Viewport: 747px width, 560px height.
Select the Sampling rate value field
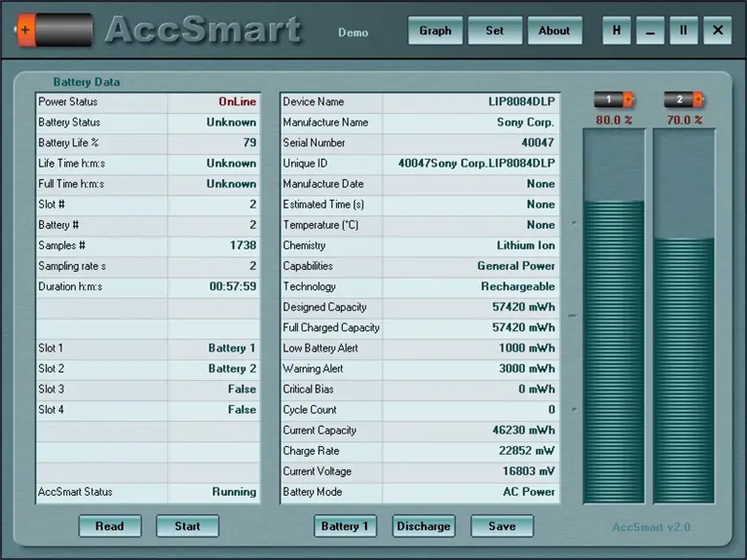[214, 266]
